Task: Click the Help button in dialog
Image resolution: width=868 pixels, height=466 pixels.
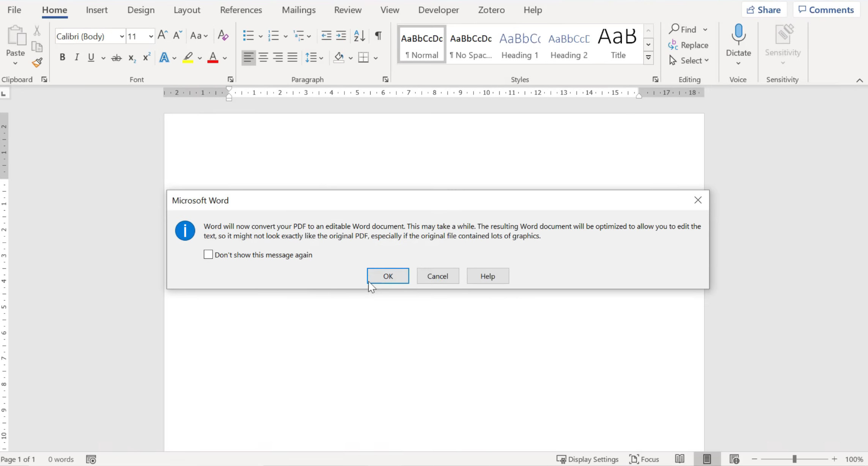Action: [x=488, y=276]
